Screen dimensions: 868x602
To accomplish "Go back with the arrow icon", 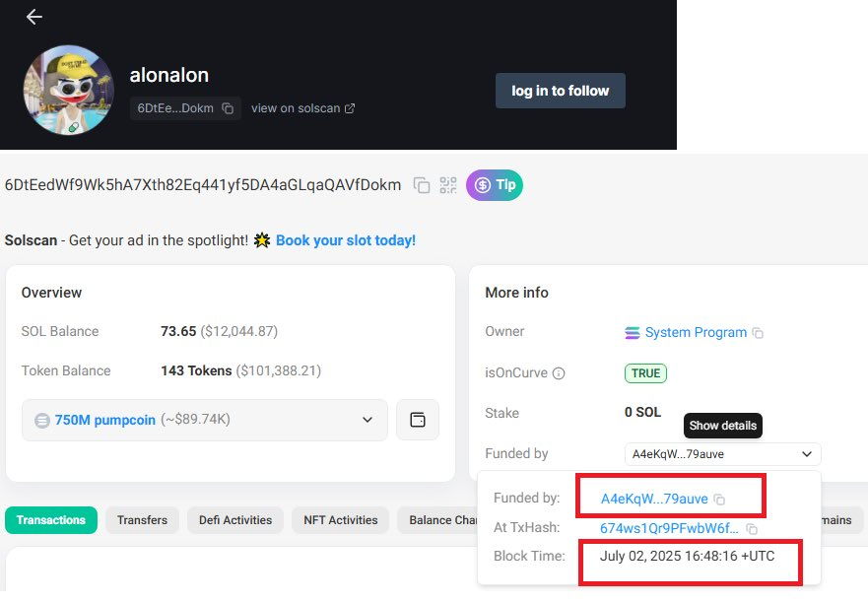I will (x=34, y=17).
